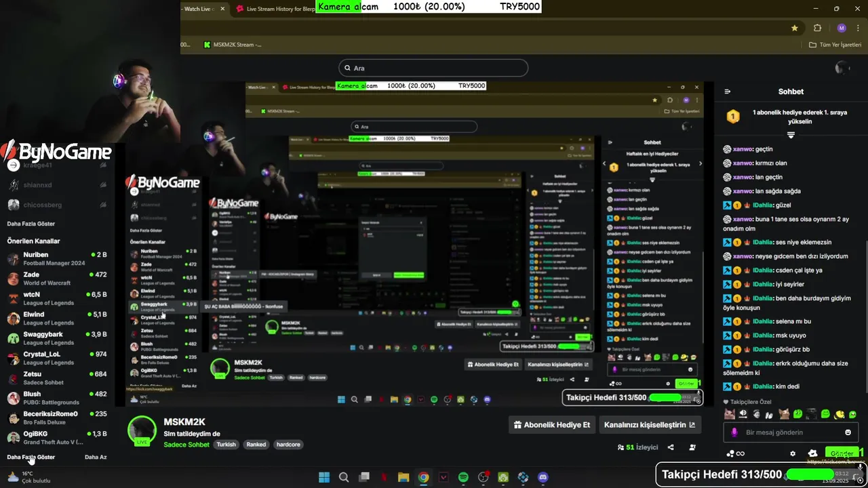This screenshot has height=488, width=868.
Task: Click the Turkish tag
Action: [x=226, y=445]
